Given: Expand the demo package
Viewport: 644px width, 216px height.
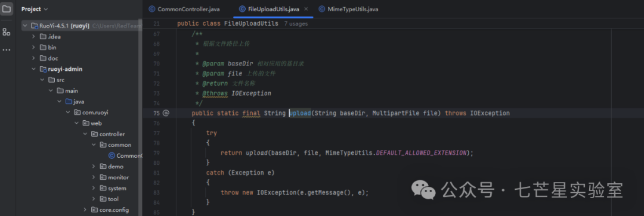Looking at the screenshot, I should [x=94, y=167].
